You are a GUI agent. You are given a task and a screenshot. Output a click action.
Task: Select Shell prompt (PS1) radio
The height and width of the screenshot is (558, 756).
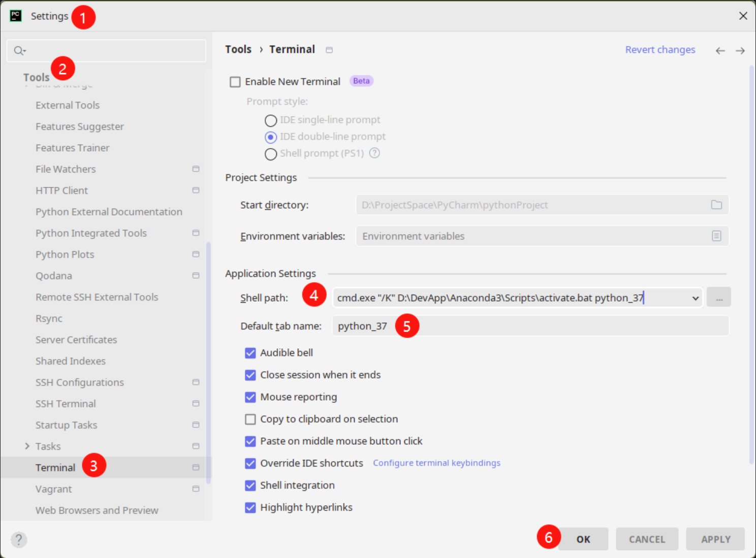(271, 154)
